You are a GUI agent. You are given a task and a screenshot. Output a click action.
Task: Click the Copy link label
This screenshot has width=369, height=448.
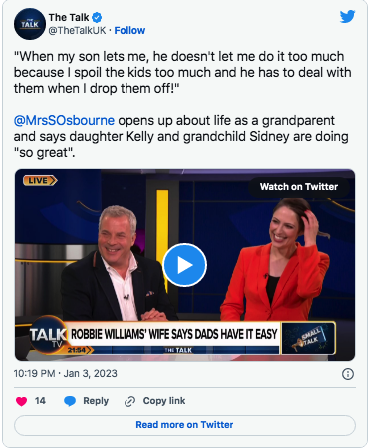coord(164,401)
